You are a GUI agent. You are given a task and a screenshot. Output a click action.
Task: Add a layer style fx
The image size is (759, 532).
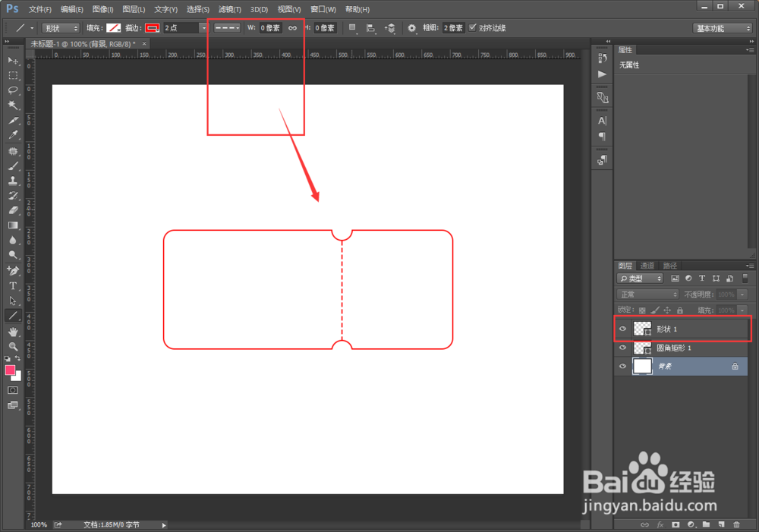pos(660,524)
